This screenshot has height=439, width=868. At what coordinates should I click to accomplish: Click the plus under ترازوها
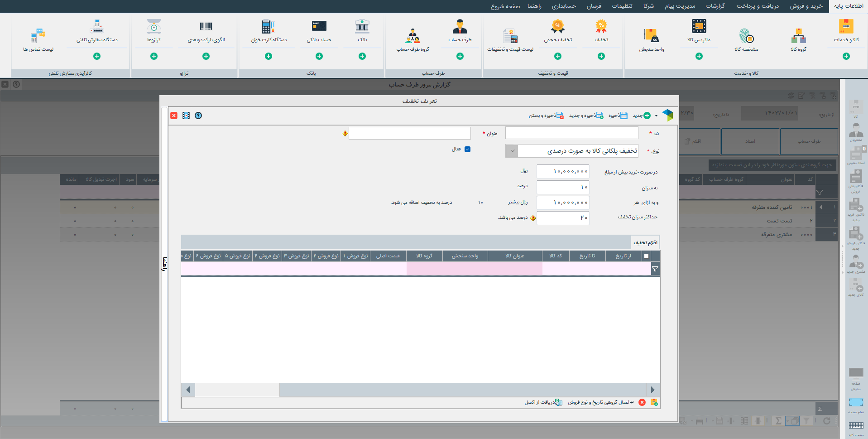[x=154, y=56]
